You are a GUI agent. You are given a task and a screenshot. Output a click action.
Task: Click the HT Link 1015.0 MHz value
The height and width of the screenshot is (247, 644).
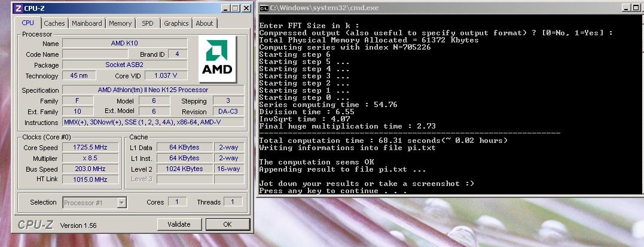tap(90, 179)
